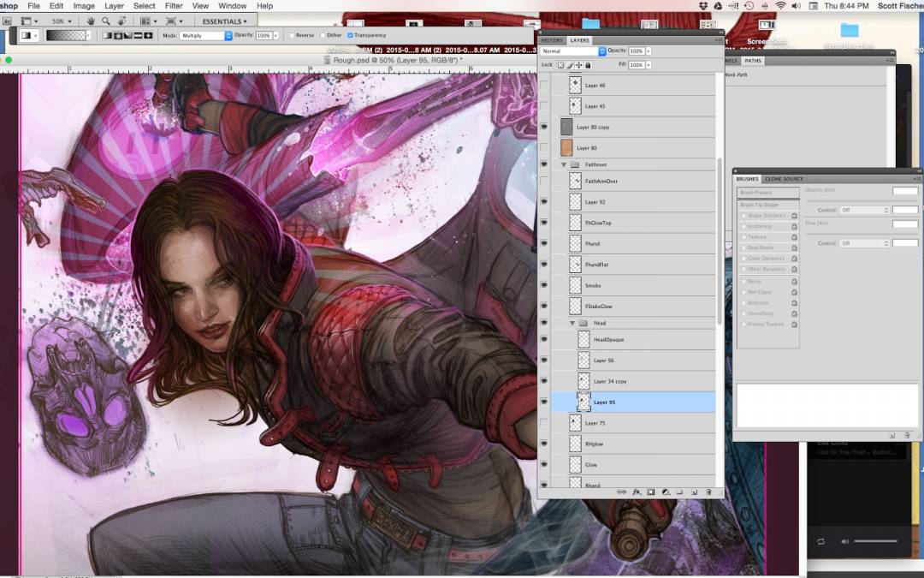Click the Linear Gradient style icon
Screen dimensions: 924x578
click(107, 35)
